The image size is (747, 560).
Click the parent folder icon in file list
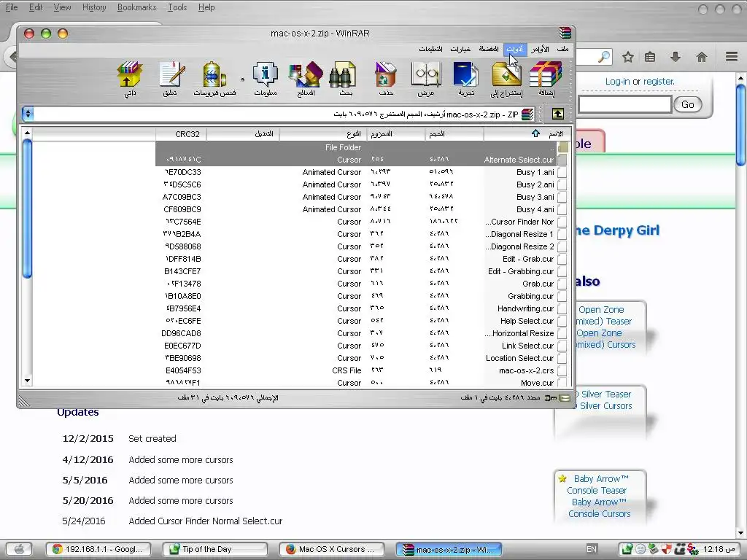click(x=562, y=147)
